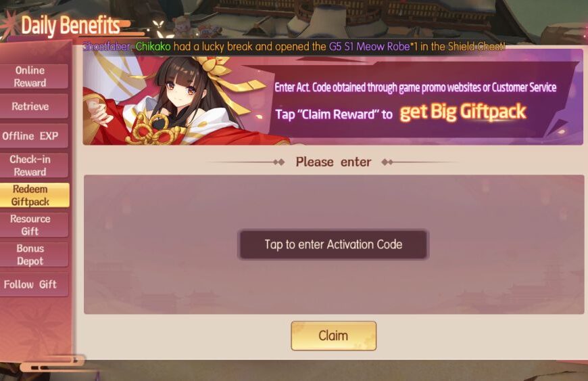588x381 pixels.
Task: Click G5 S1 Meow Robe item link
Action: click(369, 47)
